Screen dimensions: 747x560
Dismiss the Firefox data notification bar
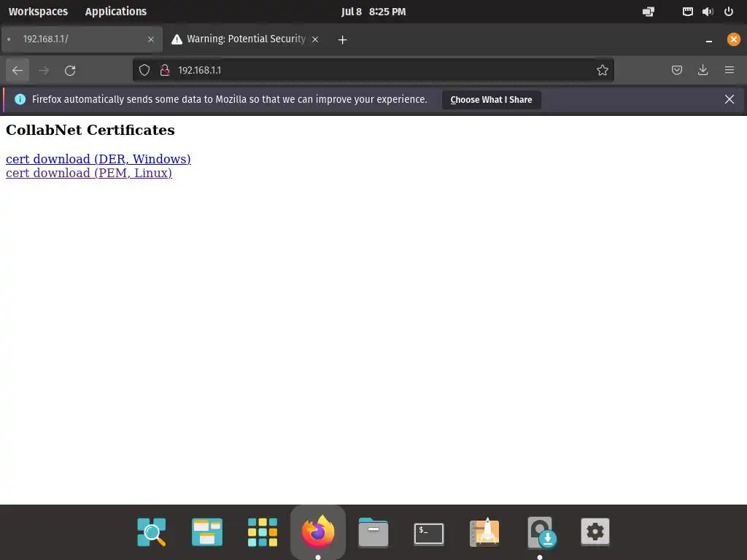tap(729, 99)
